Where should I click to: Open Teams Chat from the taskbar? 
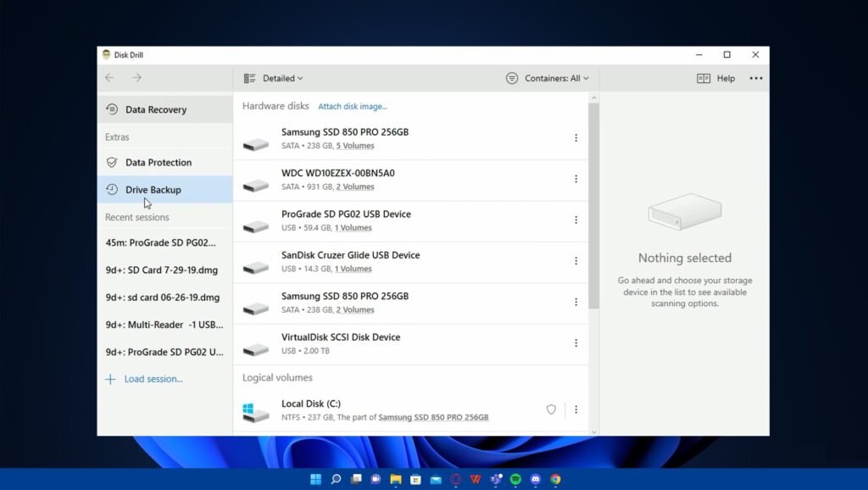point(376,480)
